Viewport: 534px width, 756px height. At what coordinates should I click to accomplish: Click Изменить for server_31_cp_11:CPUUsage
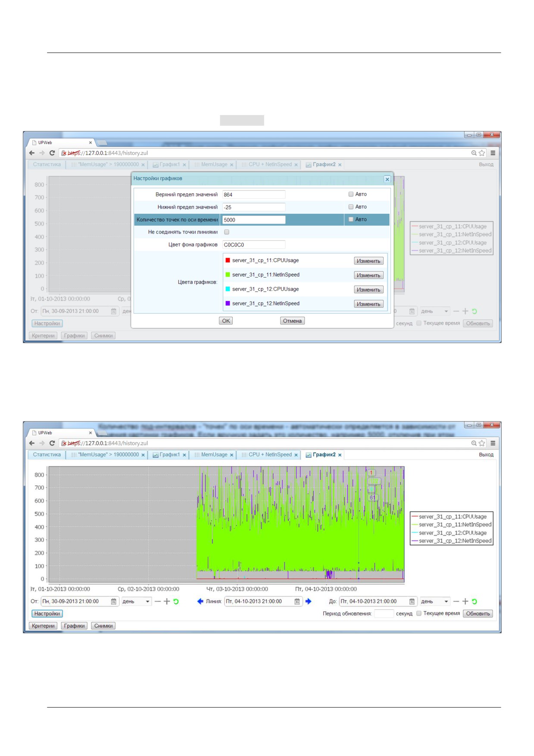pos(368,261)
